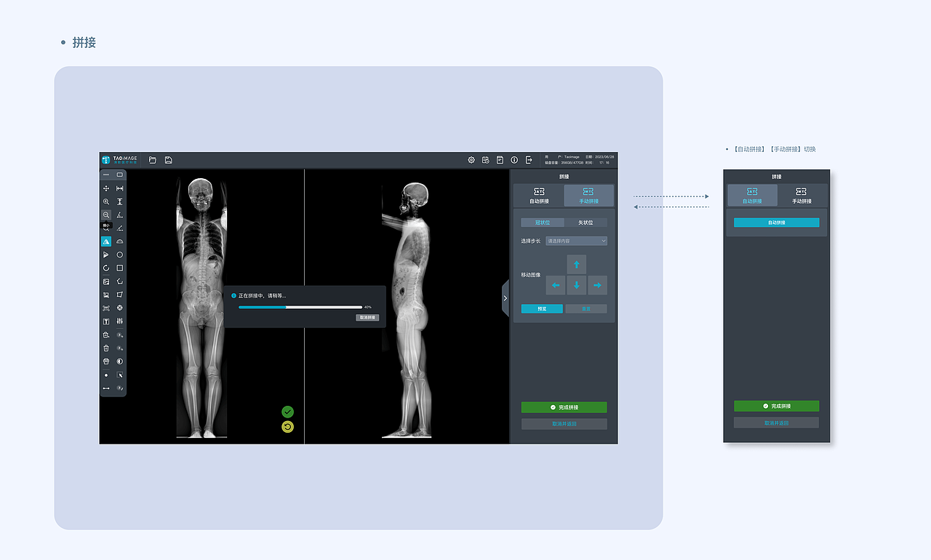Open file with the folder icon
The width and height of the screenshot is (931, 560).
tap(153, 160)
